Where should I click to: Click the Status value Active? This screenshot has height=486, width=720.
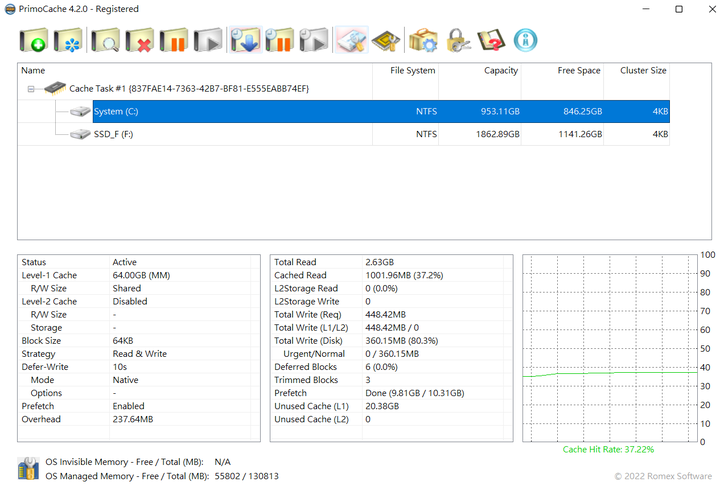124,262
